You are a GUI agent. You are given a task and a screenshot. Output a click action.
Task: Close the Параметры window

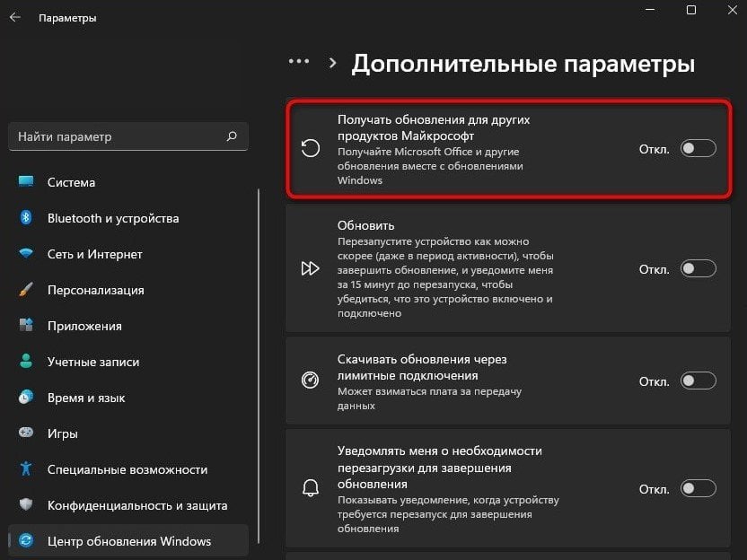(x=733, y=10)
